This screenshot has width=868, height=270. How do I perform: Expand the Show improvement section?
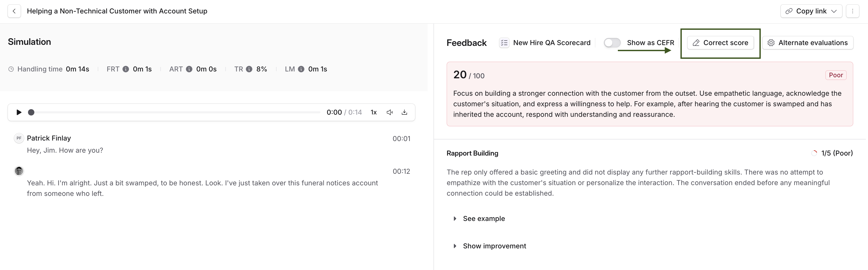pos(490,246)
